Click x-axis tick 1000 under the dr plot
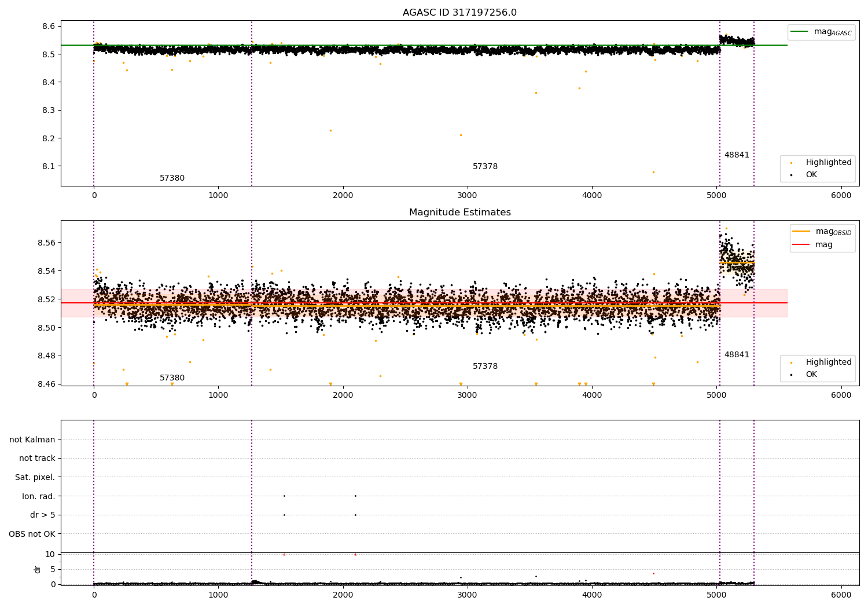This screenshot has width=868, height=608. pos(218,595)
